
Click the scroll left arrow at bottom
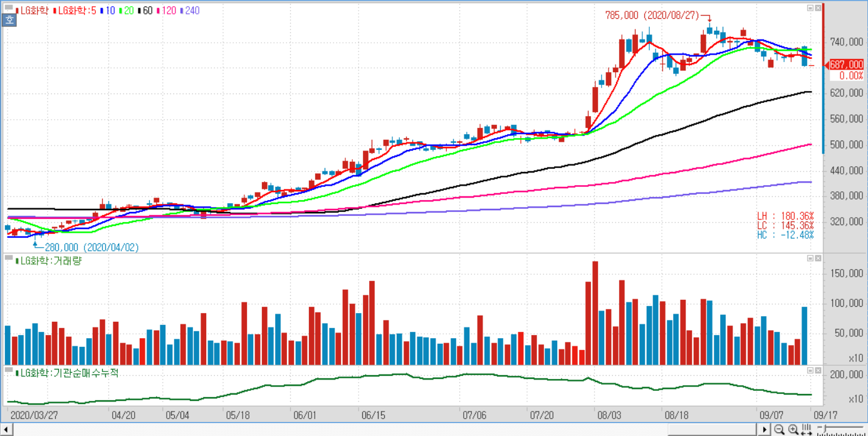click(6, 430)
